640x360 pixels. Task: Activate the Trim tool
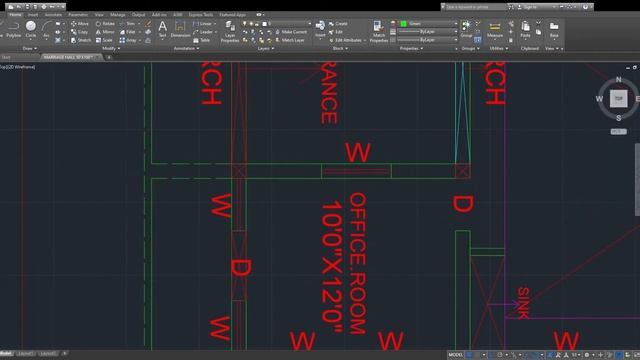[127, 24]
